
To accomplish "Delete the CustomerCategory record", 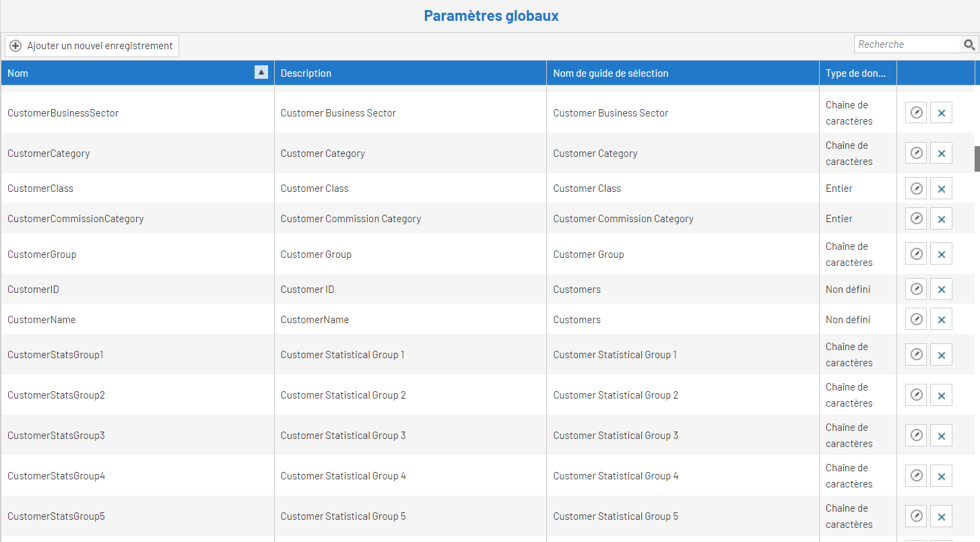I will pos(941,154).
